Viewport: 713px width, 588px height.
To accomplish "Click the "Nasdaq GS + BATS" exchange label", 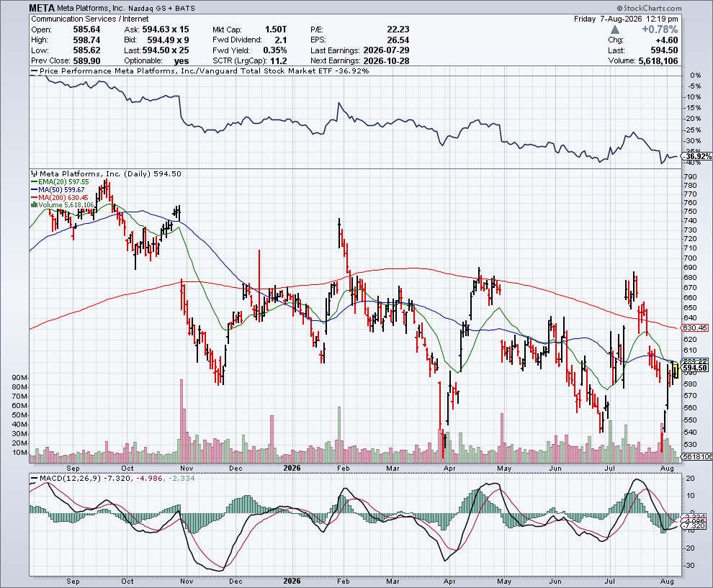I will (x=161, y=8).
